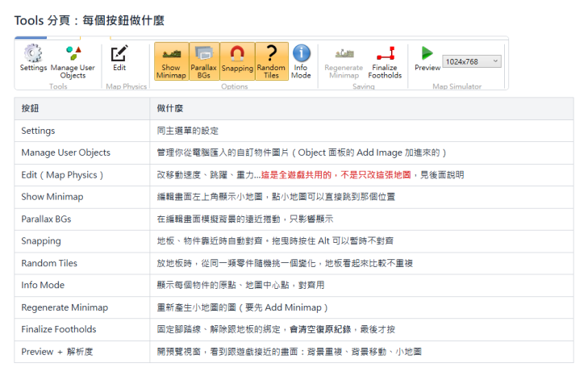
Task: Click the description beginning "固定腳踏線"
Action: click(x=276, y=329)
